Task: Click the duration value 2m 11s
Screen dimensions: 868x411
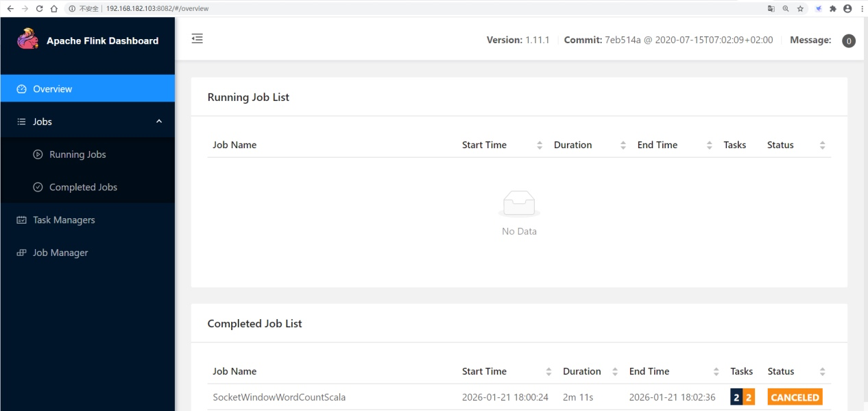Action: click(579, 397)
